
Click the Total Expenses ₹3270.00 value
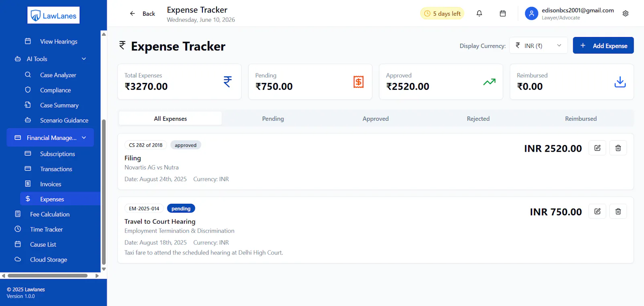point(146,86)
